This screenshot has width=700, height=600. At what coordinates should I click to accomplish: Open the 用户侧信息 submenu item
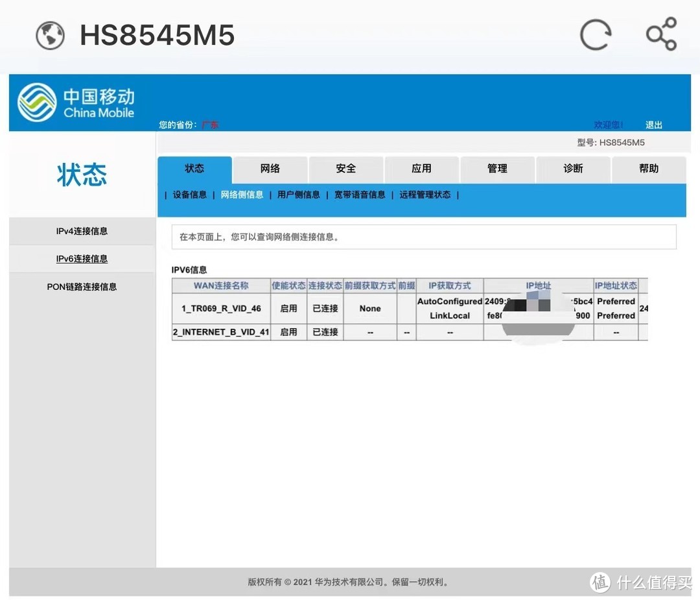[297, 195]
